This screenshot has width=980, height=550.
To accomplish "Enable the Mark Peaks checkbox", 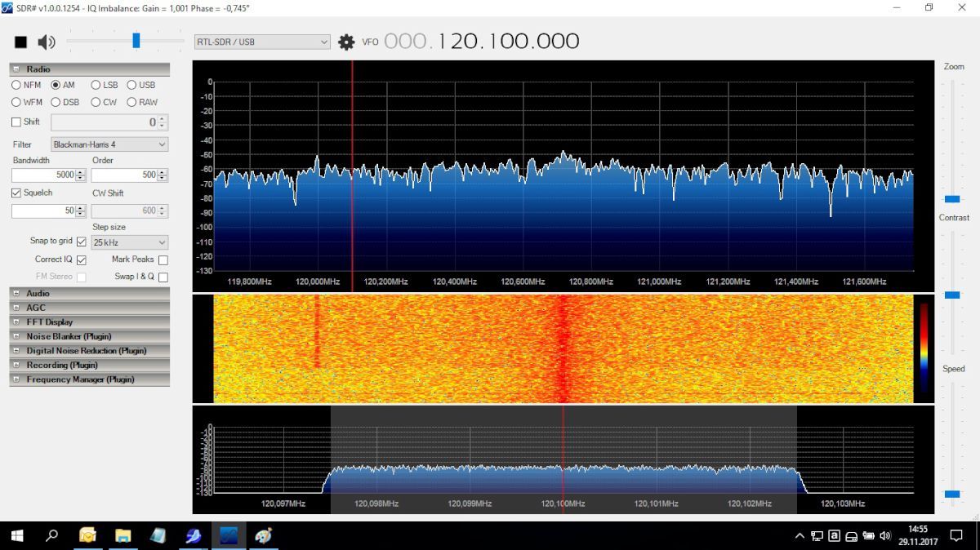I will coord(163,259).
